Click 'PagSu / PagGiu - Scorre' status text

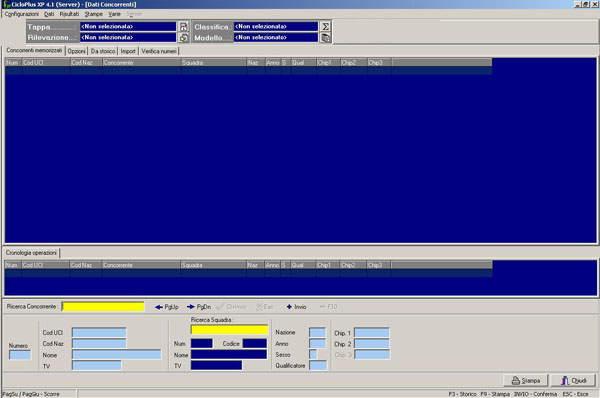(31, 394)
